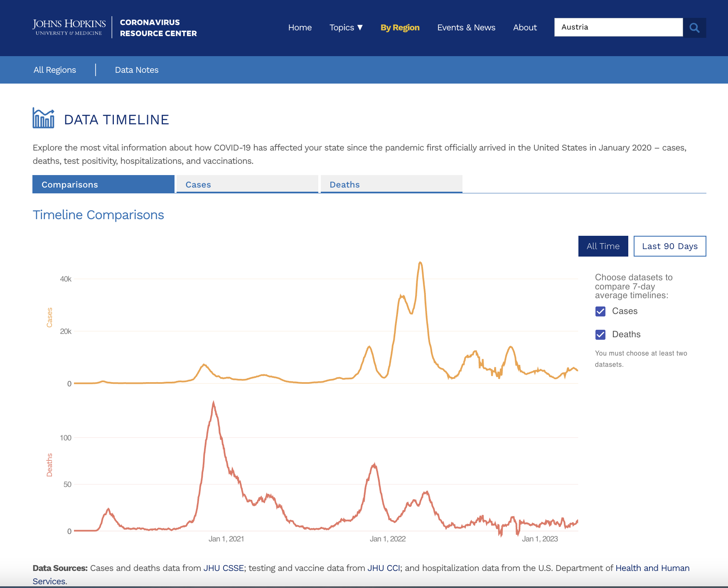This screenshot has width=728, height=588.
Task: Uncheck the Cases dataset checkbox
Action: coord(600,311)
